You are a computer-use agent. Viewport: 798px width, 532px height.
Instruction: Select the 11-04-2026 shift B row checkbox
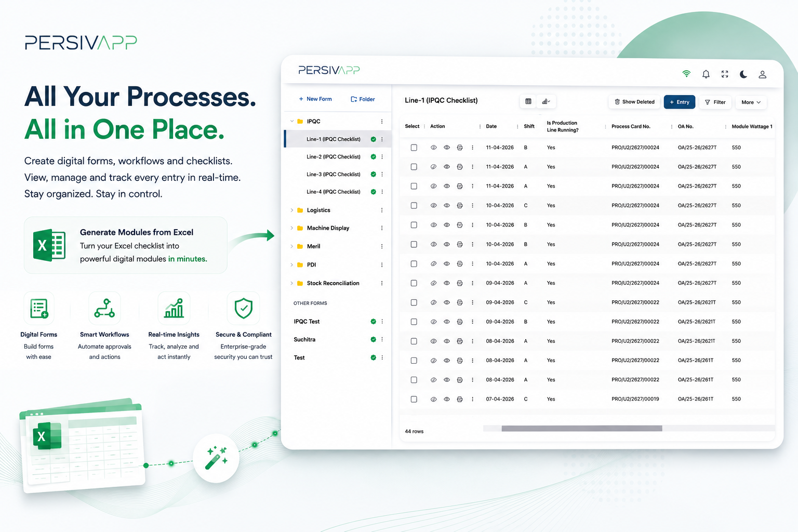(414, 148)
